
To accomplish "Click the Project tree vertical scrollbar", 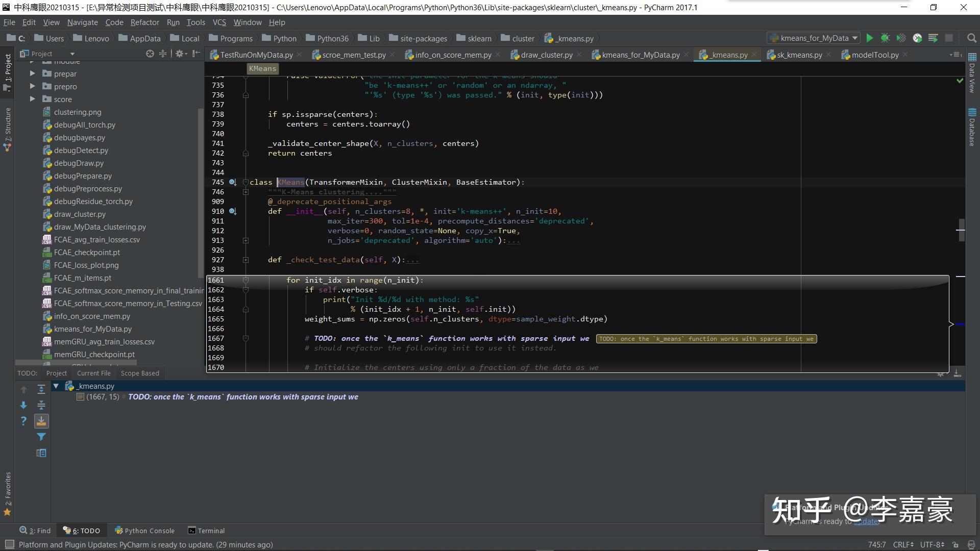I will (x=200, y=194).
